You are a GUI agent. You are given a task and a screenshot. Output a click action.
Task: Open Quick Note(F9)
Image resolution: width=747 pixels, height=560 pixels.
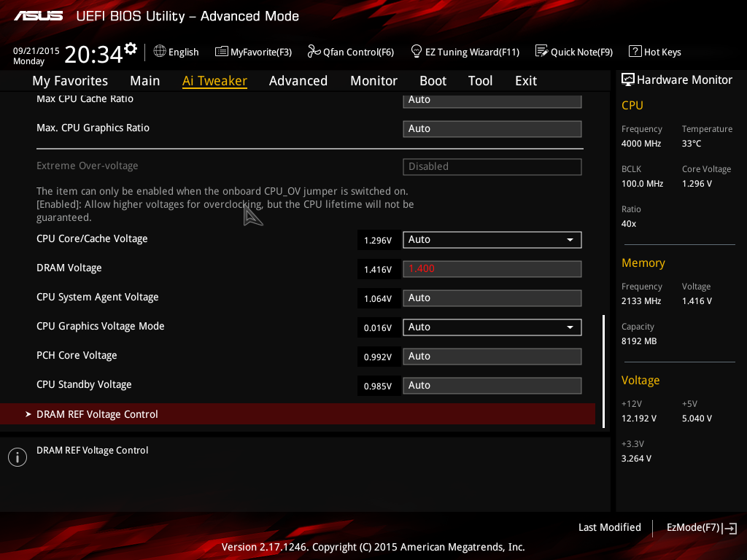[x=581, y=52]
